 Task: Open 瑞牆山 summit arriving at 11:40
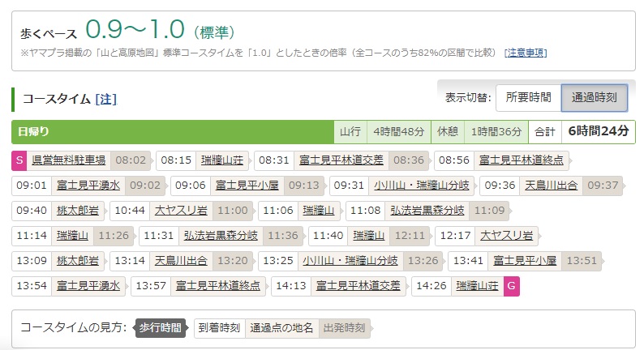[368, 235]
